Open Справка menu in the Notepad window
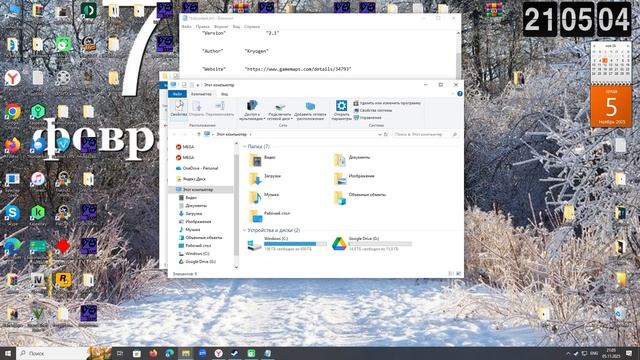 [x=252, y=27]
